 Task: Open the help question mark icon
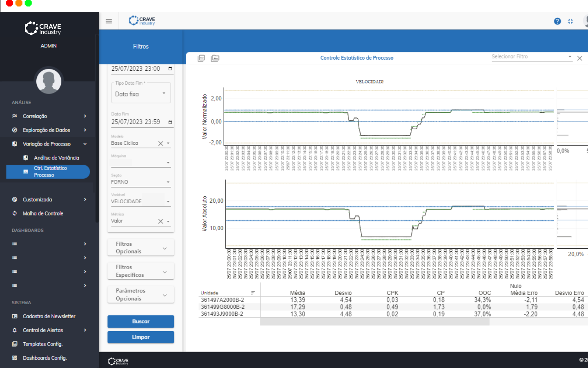pyautogui.click(x=557, y=21)
